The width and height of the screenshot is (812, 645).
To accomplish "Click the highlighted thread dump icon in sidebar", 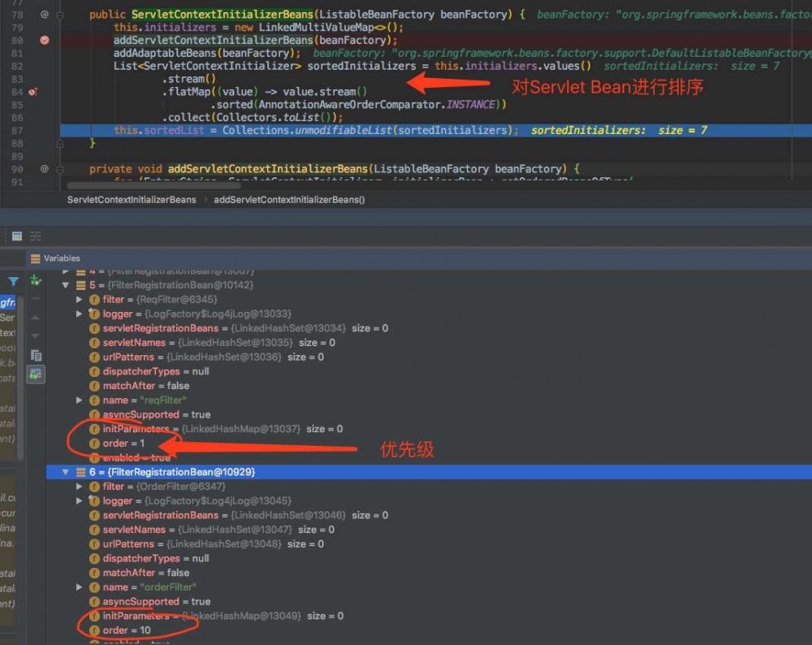I will pos(35,374).
